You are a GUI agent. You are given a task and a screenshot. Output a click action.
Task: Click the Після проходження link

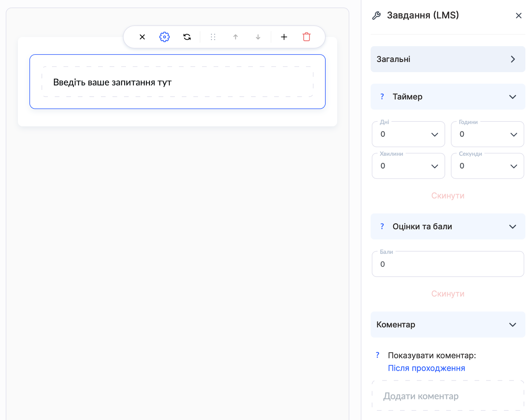click(426, 368)
